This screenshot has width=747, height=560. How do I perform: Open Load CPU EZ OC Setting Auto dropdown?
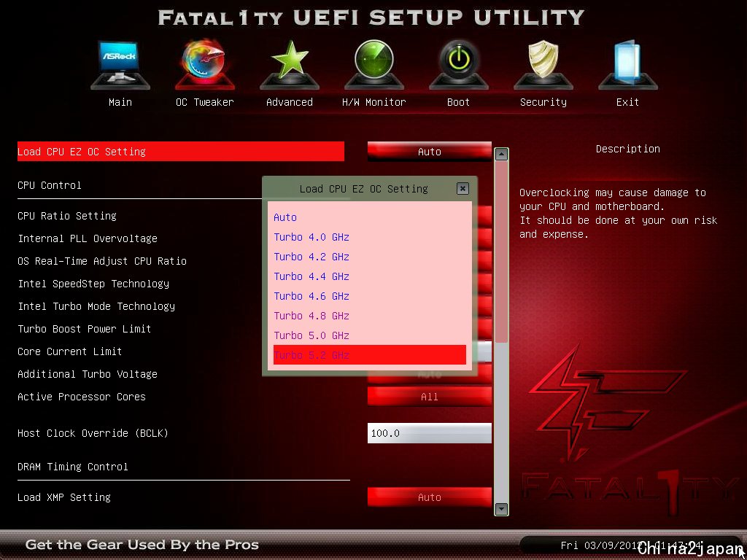click(429, 152)
